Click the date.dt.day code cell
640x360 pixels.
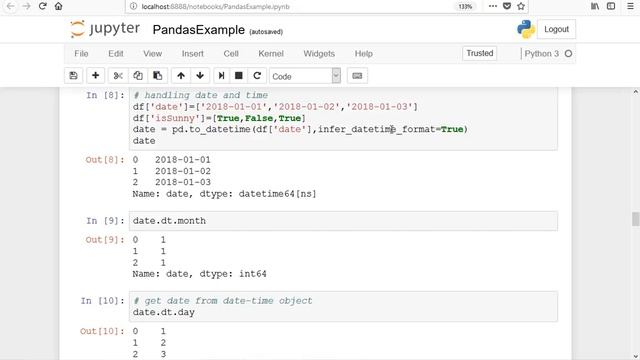point(343,307)
